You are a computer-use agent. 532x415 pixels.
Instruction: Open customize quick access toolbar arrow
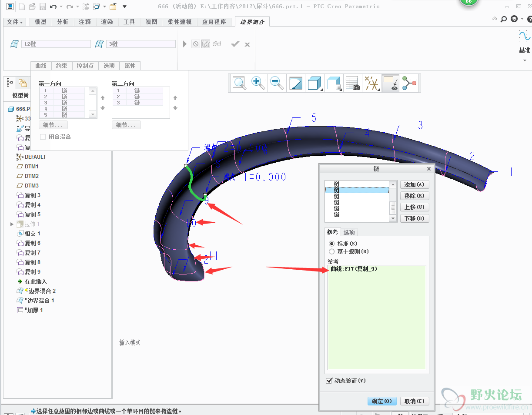(x=124, y=7)
